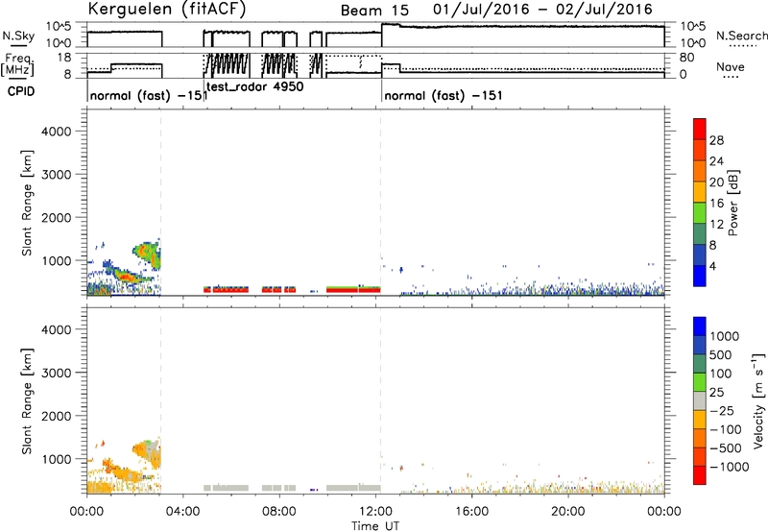768x532 pixels.
Task: Click the 'Velocity [m s-1]' colorbar title
Action: coord(758,401)
